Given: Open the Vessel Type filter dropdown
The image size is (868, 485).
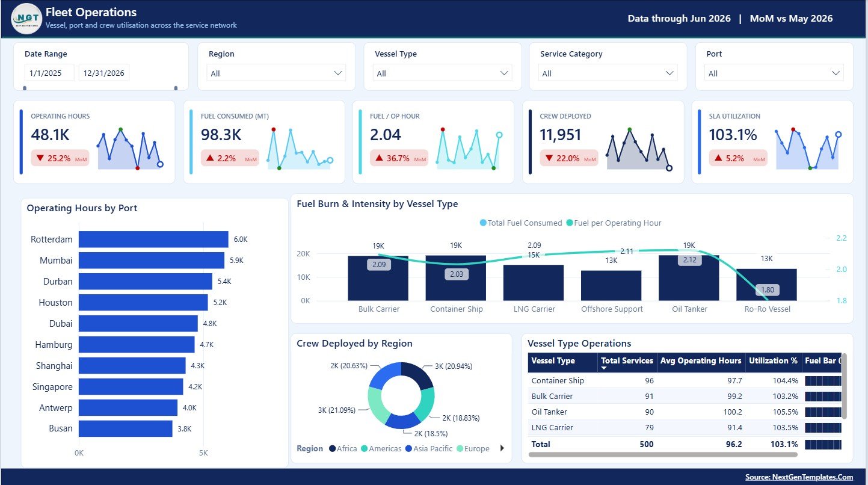Looking at the screenshot, I should (x=442, y=73).
